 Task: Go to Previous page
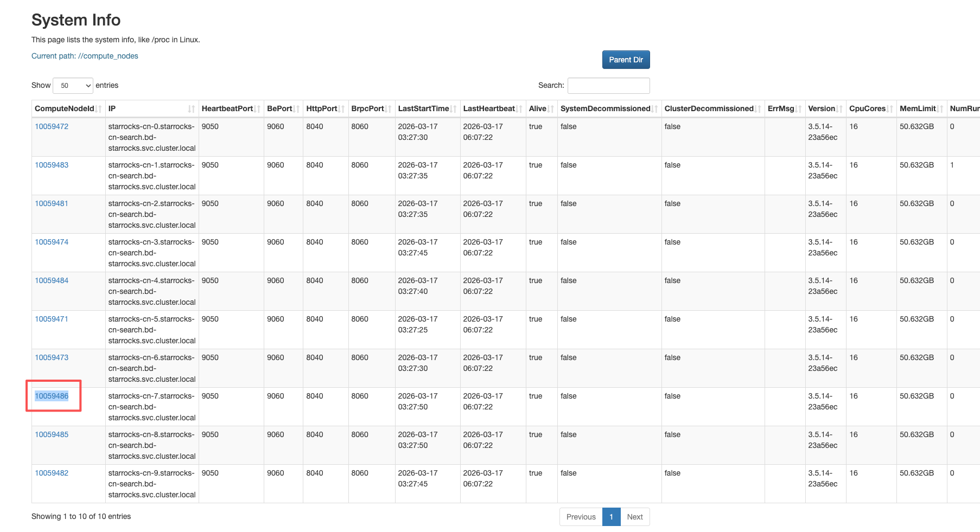581,517
